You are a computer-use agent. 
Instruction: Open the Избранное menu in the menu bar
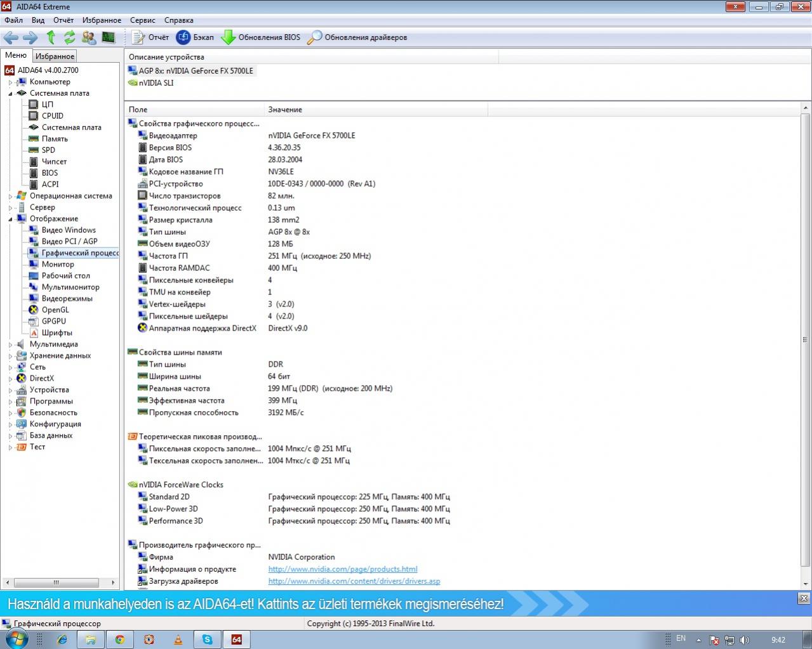[102, 20]
